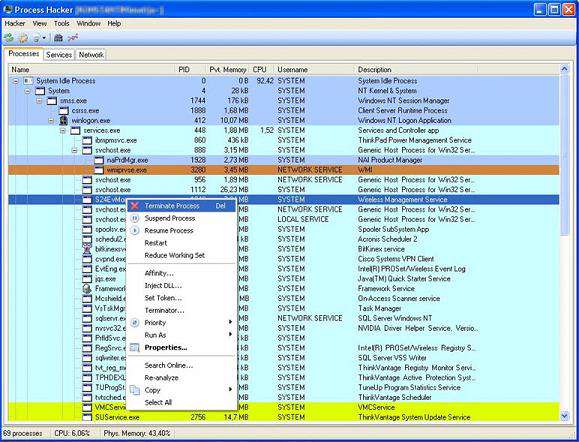This screenshot has height=442, width=579.
Task: Click the Priority menu icon
Action: coord(135,323)
